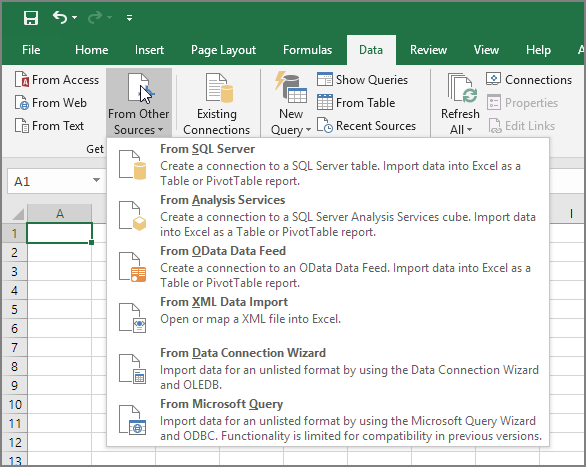Select the Data tab
Image resolution: width=586 pixels, height=467 pixels.
coord(371,50)
